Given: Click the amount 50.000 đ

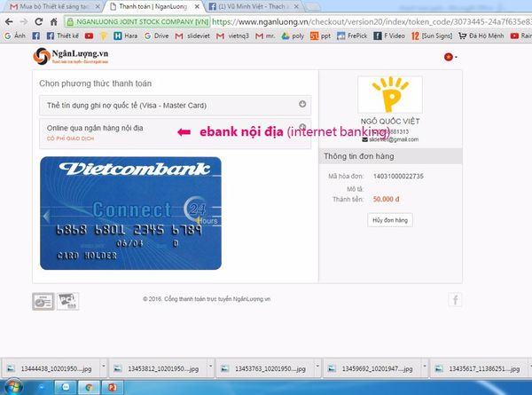Looking at the screenshot, I should point(386,199).
